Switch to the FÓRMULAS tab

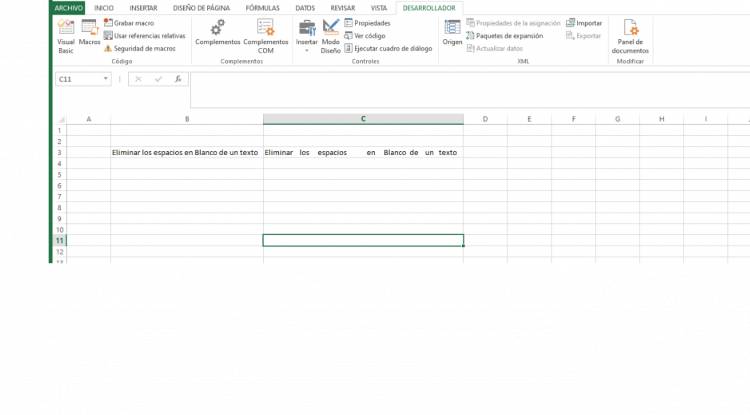(x=262, y=7)
